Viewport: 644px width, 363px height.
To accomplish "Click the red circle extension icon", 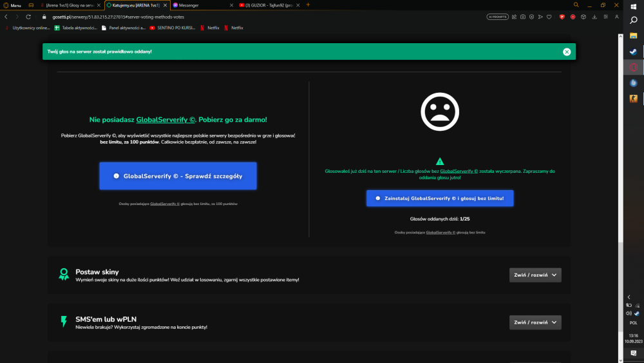I will point(573,17).
